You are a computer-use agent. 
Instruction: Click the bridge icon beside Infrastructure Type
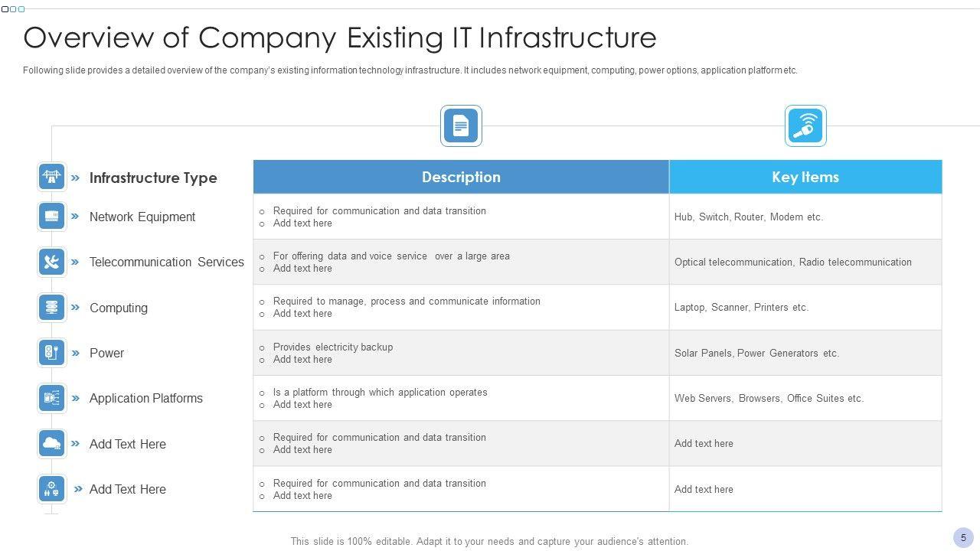click(x=52, y=178)
